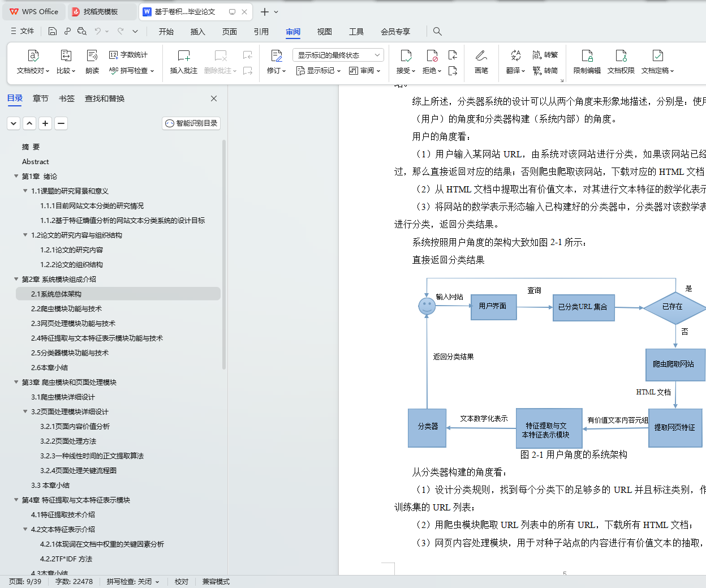The width and height of the screenshot is (706, 588).
Task: Switch to the 引用 ribbon tab
Action: (x=261, y=32)
